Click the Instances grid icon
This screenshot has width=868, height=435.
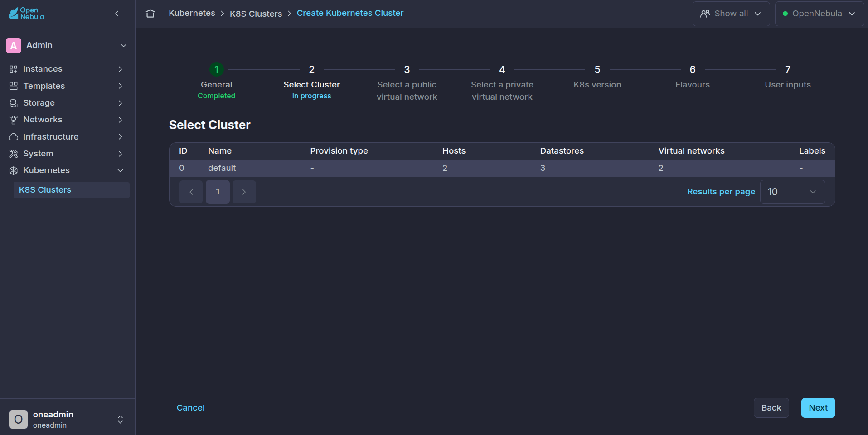coord(14,69)
